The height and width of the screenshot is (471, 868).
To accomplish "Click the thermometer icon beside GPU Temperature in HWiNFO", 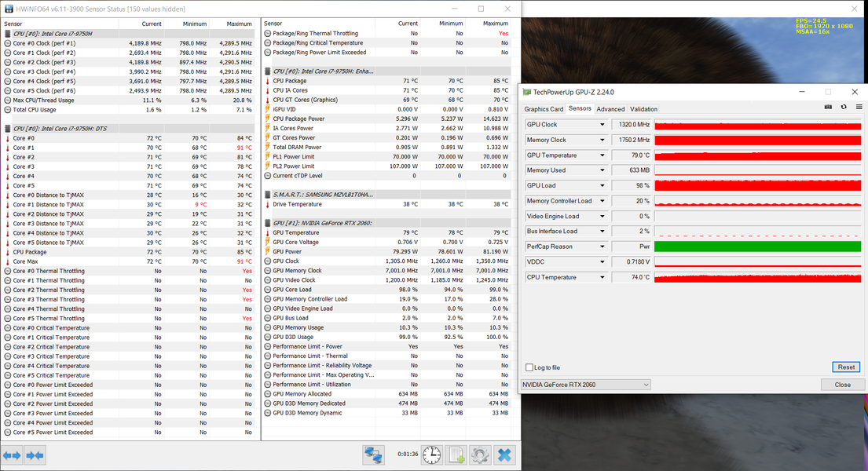I will tap(267, 232).
